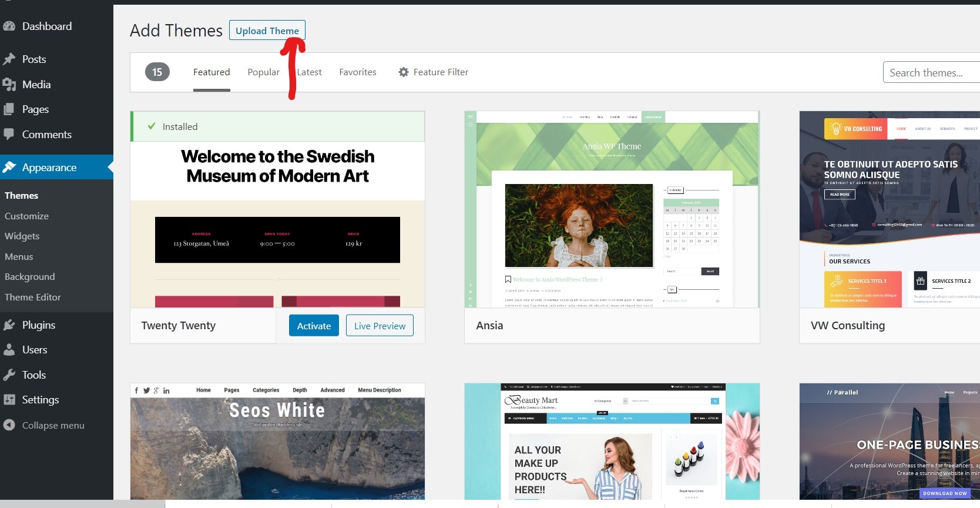
Task: Switch to the Featured tab
Action: coord(212,72)
